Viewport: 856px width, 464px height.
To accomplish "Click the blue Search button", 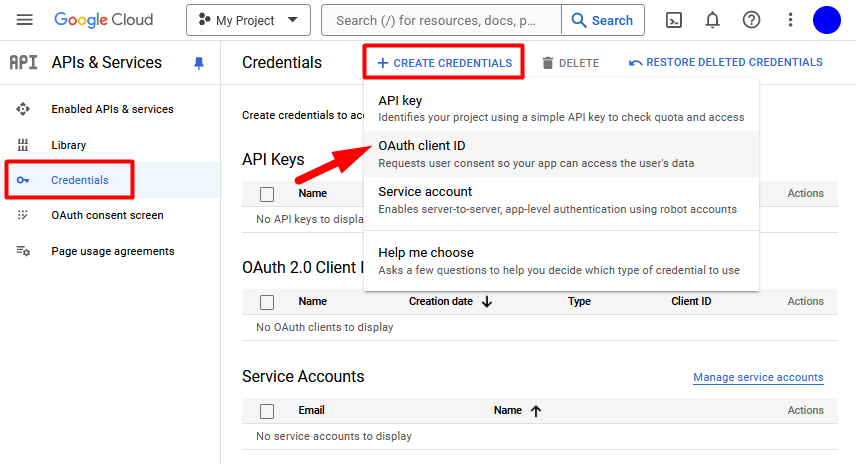I will pyautogui.click(x=603, y=20).
